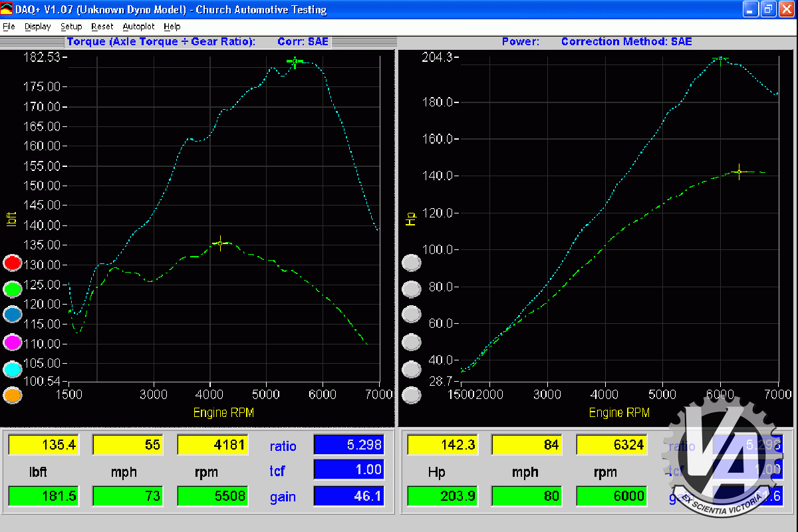Select the torque tcf value 1.00

(348, 470)
